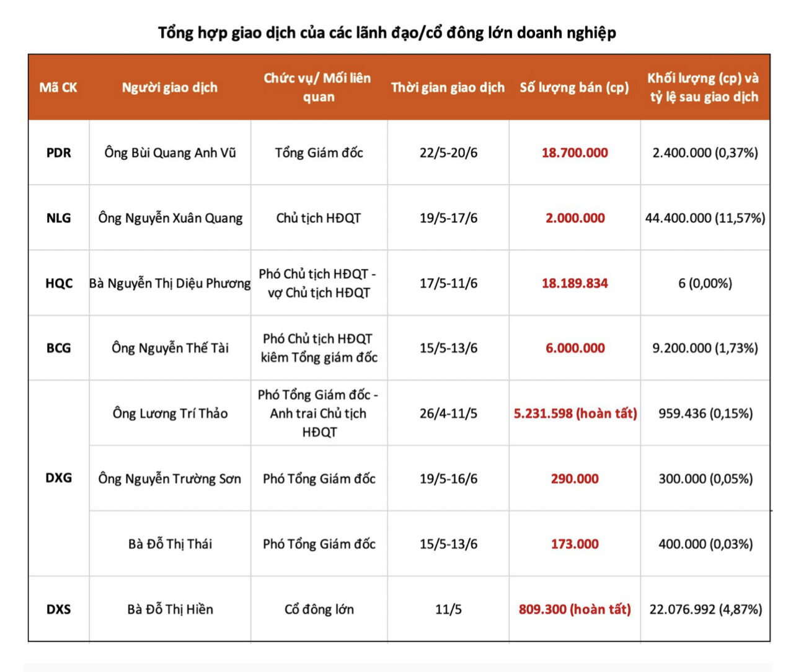
Task: Click the "Số lượng bán (cp)" header
Action: (x=574, y=87)
